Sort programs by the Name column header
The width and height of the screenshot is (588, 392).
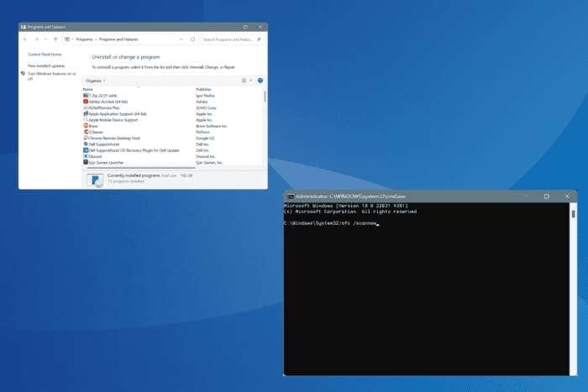pyautogui.click(x=87, y=89)
